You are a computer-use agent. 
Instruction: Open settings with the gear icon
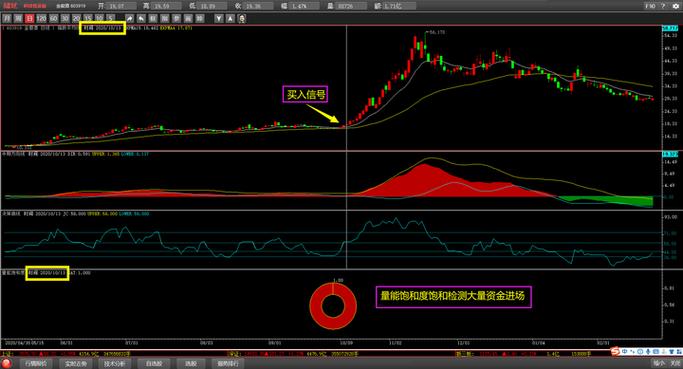tap(676, 6)
